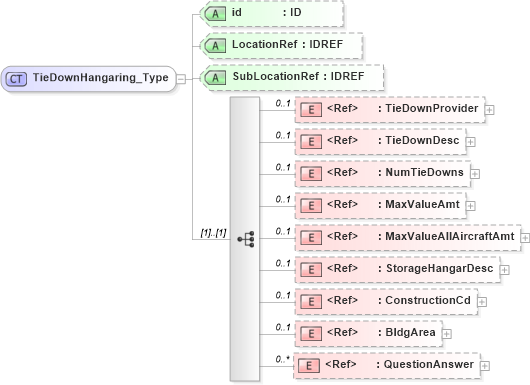Select the TieDownProvider element name
The height and width of the screenshot is (385, 530).
(432, 108)
